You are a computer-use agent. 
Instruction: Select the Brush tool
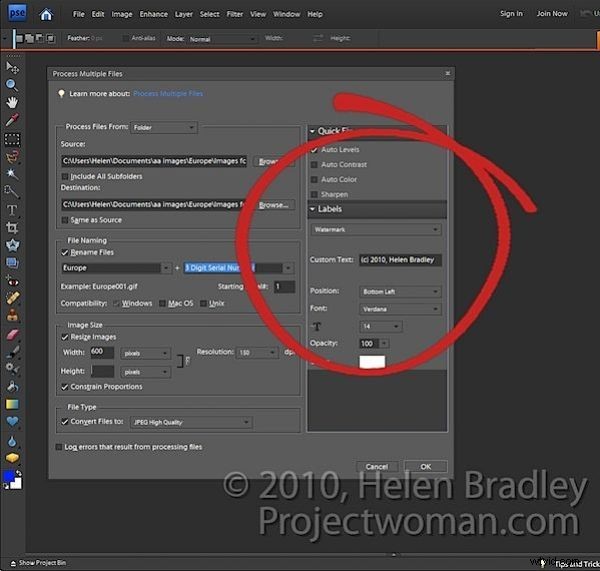tap(12, 351)
